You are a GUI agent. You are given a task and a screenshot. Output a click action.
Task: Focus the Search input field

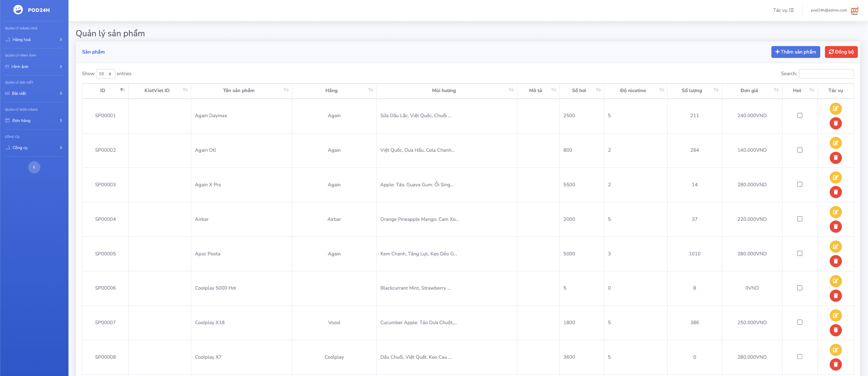826,74
